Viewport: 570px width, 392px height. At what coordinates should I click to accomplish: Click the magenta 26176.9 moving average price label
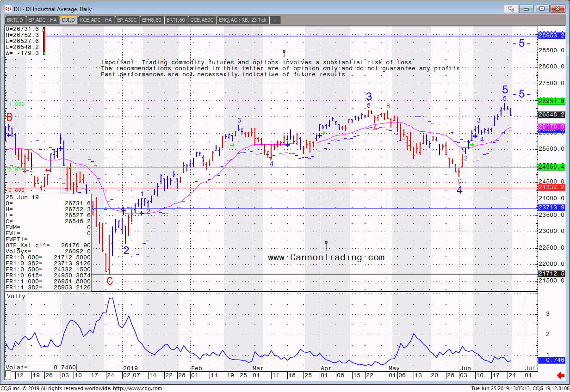551,126
